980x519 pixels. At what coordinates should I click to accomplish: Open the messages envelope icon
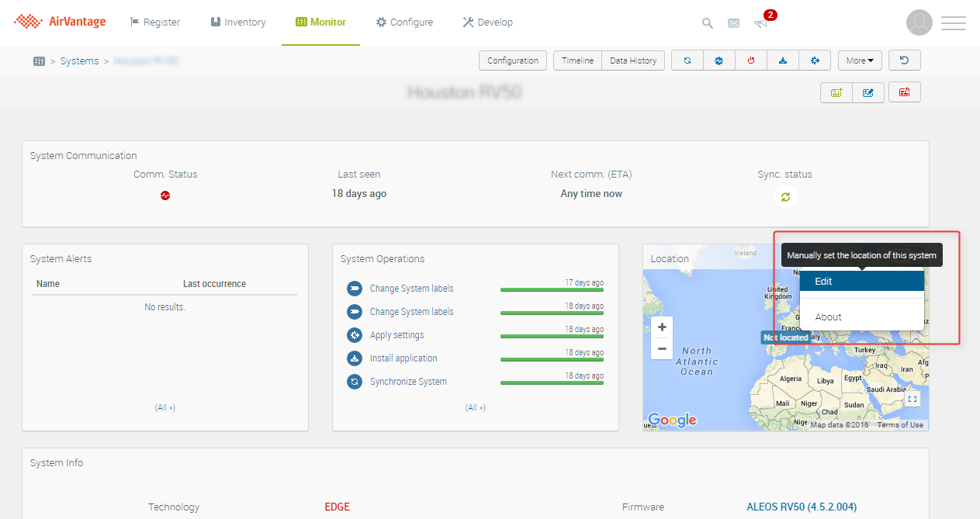point(733,23)
